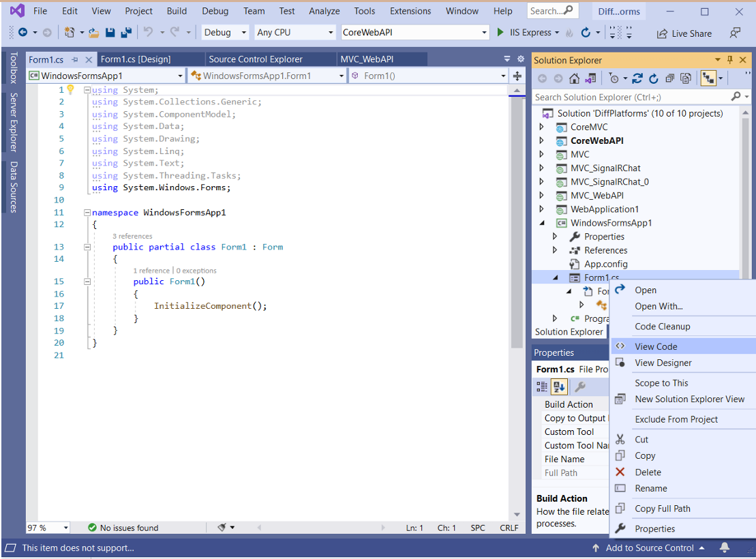Image resolution: width=756 pixels, height=559 pixels.
Task: Click the Property Pages wrench icon
Action: point(580,387)
